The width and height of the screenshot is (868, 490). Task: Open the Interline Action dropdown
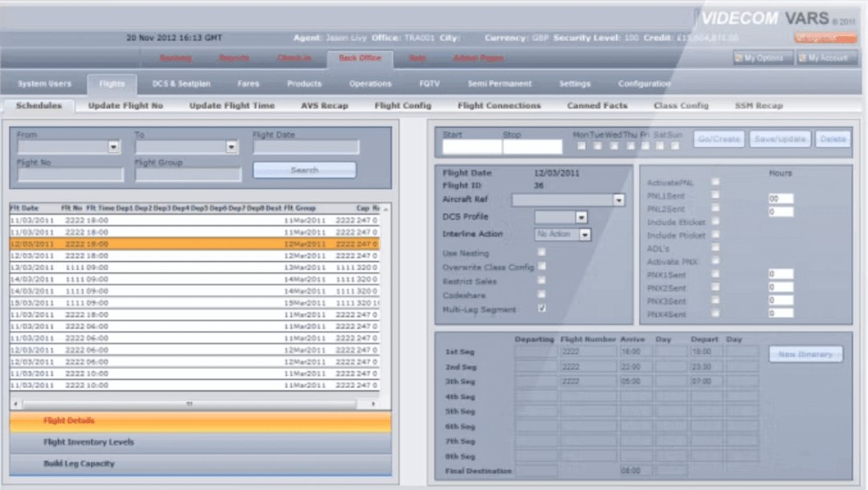587,234
